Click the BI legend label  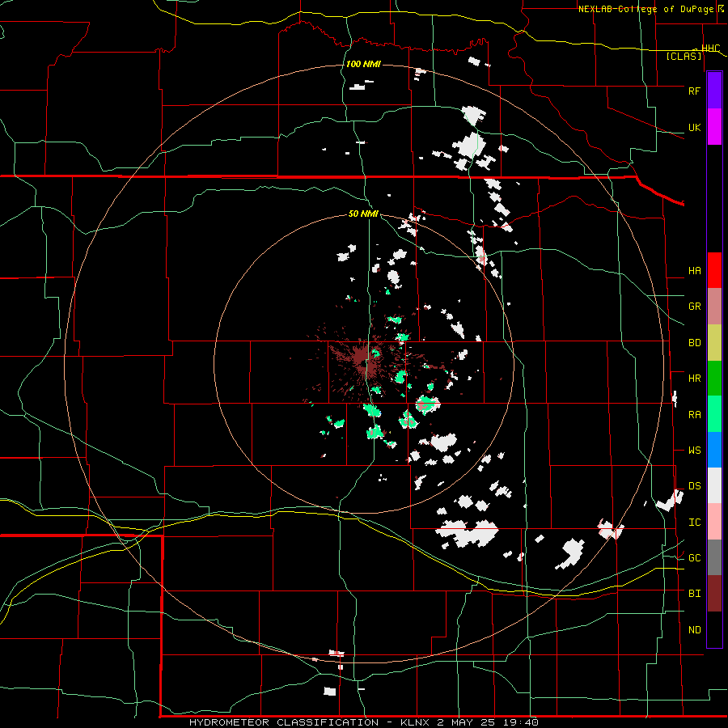pos(694,594)
